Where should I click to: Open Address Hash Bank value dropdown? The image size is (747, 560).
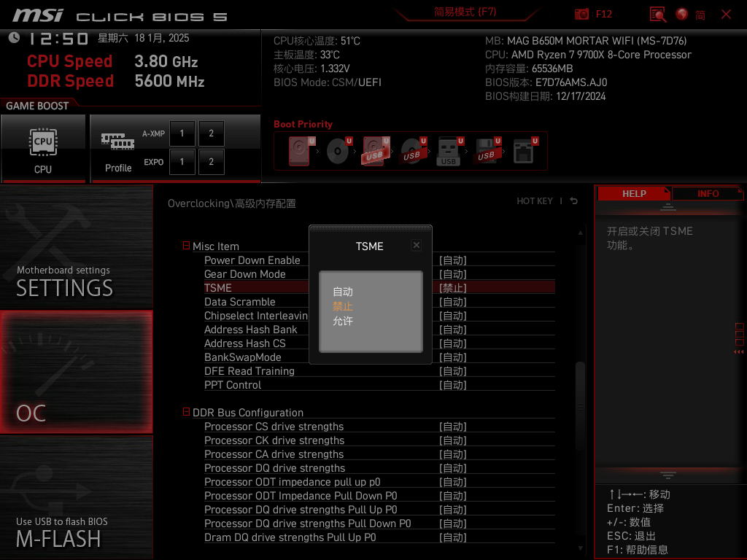pyautogui.click(x=452, y=330)
